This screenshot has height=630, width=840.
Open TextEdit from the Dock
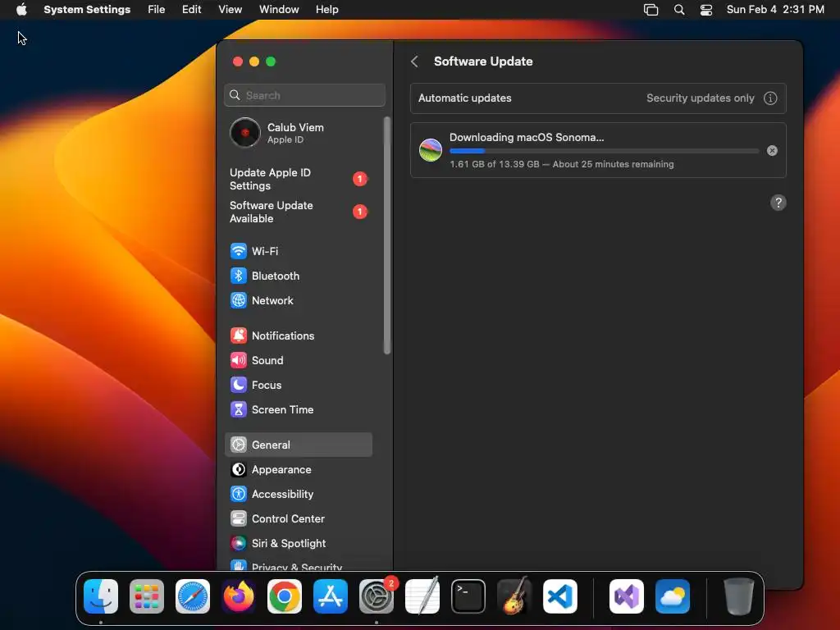(422, 596)
